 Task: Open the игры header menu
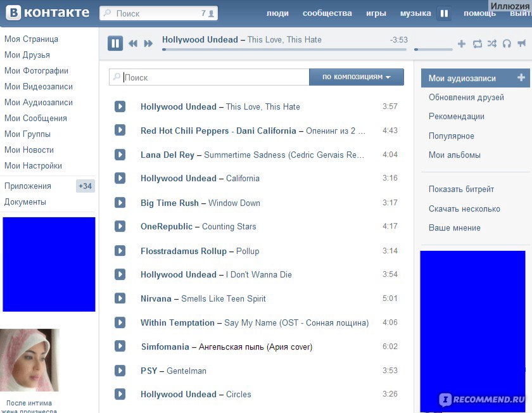376,13
